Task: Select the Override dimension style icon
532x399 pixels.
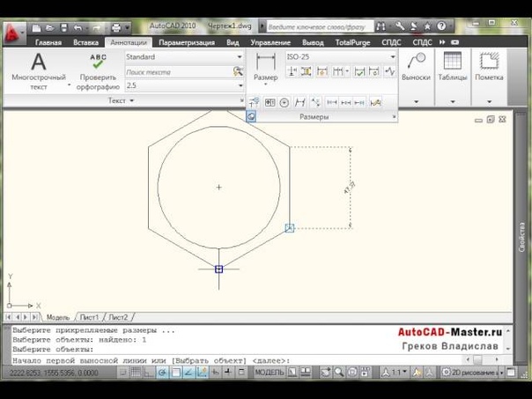Action: pyautogui.click(x=375, y=102)
